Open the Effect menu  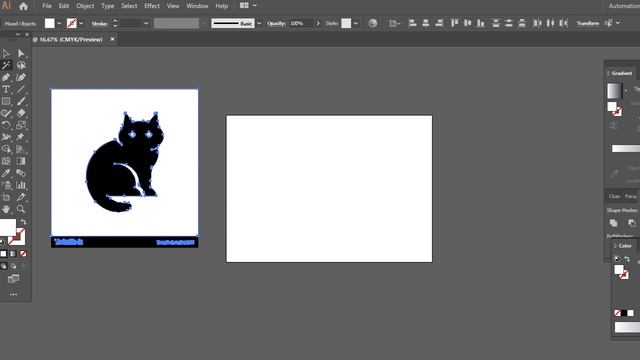(152, 6)
